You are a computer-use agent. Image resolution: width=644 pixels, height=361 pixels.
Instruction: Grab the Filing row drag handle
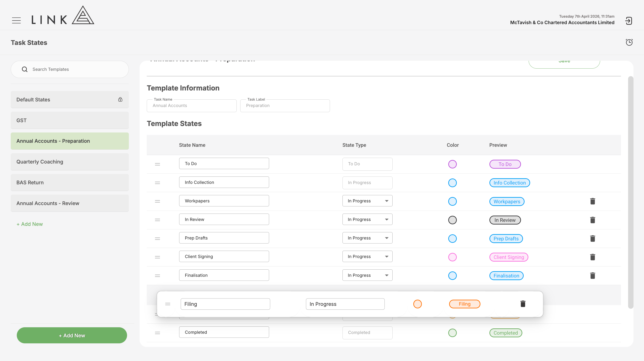coord(168,304)
